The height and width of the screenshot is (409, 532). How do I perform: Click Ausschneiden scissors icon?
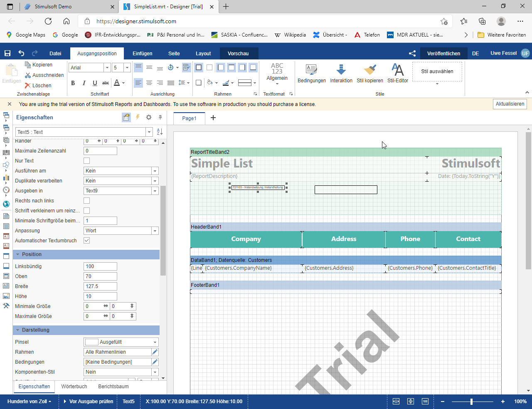coord(28,75)
